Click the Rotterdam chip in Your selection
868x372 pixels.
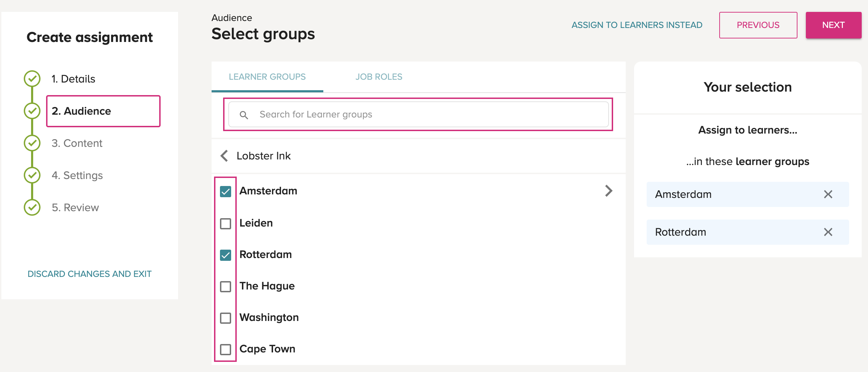[x=748, y=232]
